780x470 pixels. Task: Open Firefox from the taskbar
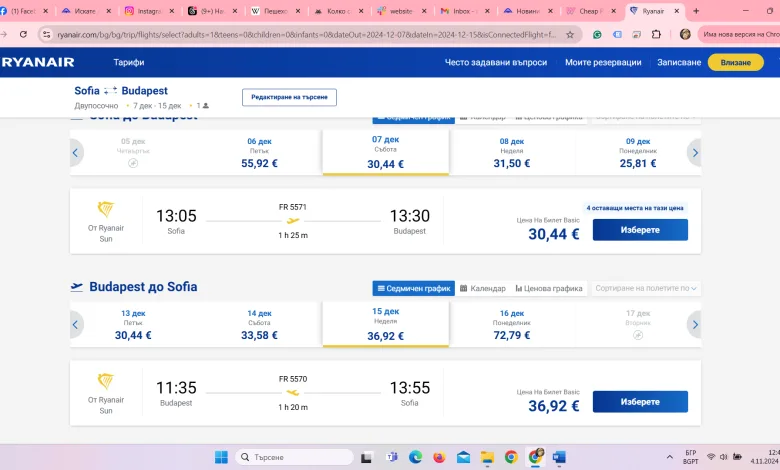tap(439, 457)
